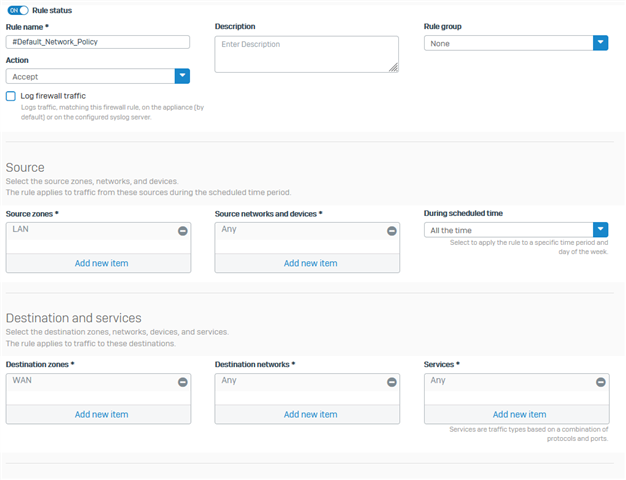Viewport: 626px width, 480px height.
Task: Select the WAN entry in Destination zones
Action: point(22,380)
